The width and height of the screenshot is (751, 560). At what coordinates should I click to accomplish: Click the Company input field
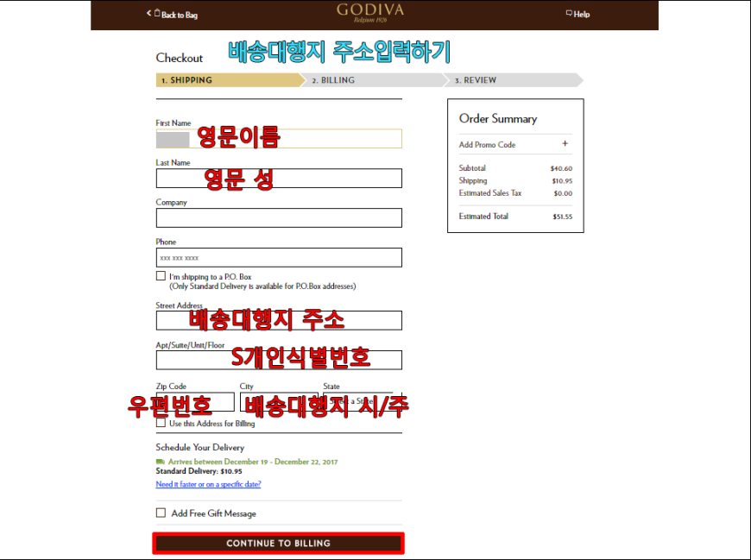(x=279, y=217)
